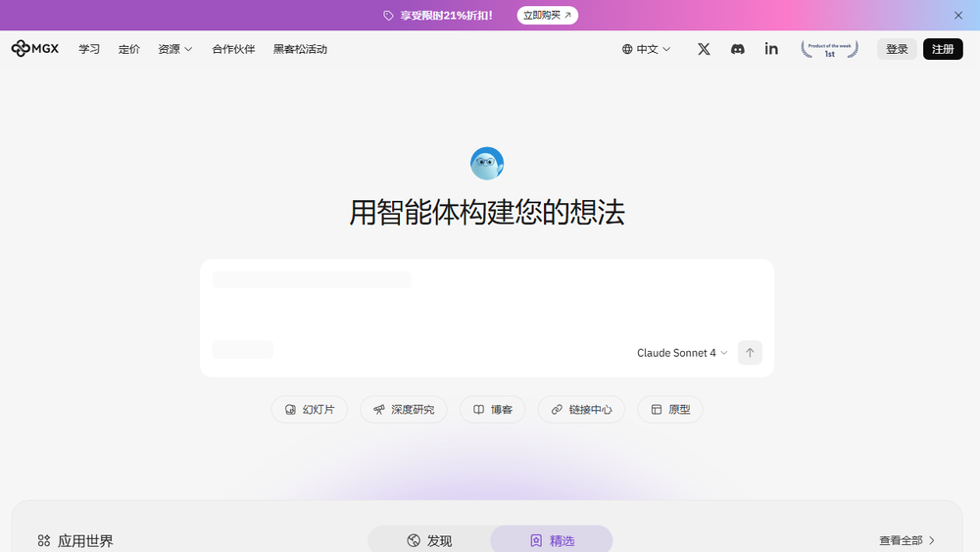Open the X (Twitter) social link
980x552 pixels.
[x=704, y=49]
